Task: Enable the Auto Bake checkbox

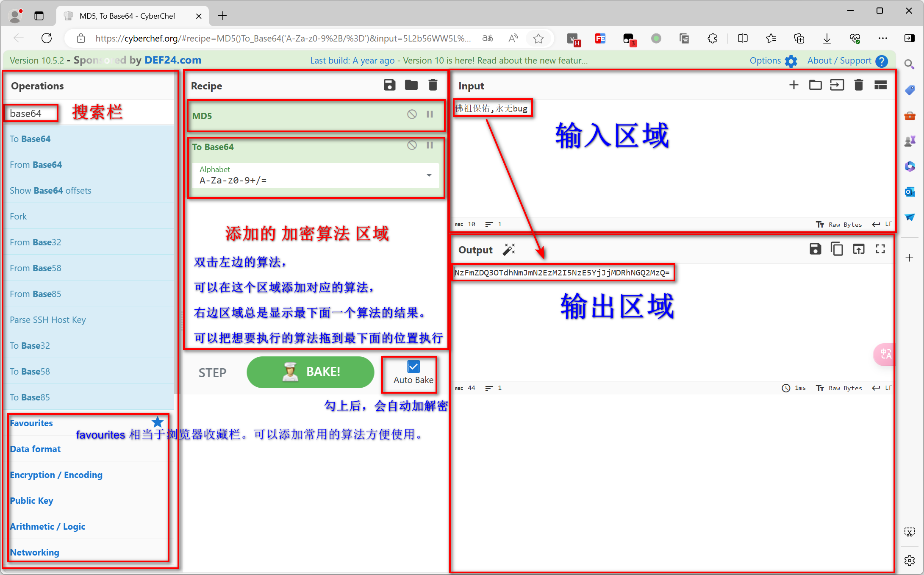Action: (x=413, y=367)
